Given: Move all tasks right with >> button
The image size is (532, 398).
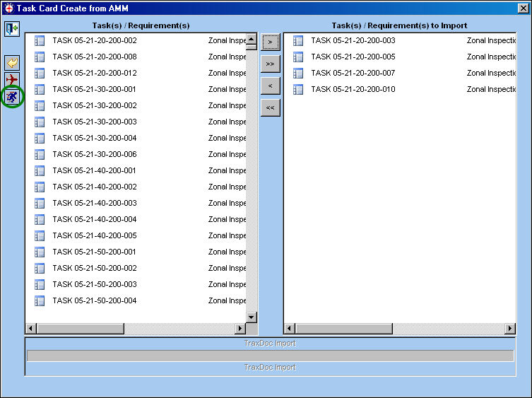Looking at the screenshot, I should [271, 64].
